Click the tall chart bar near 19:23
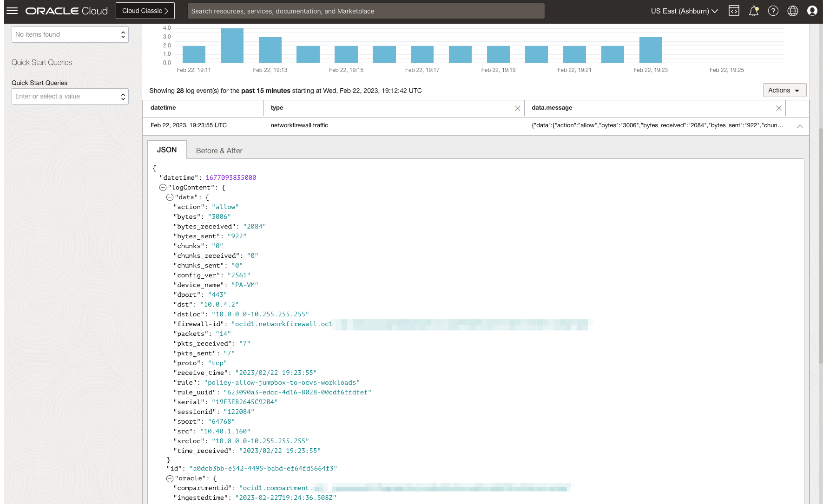Viewport: 823px width, 504px height. coord(651,50)
